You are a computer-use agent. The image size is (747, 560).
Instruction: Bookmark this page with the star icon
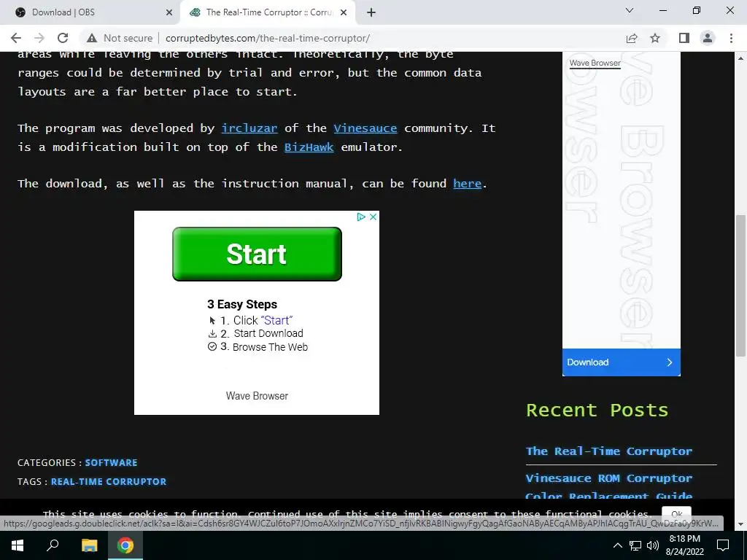click(x=655, y=38)
